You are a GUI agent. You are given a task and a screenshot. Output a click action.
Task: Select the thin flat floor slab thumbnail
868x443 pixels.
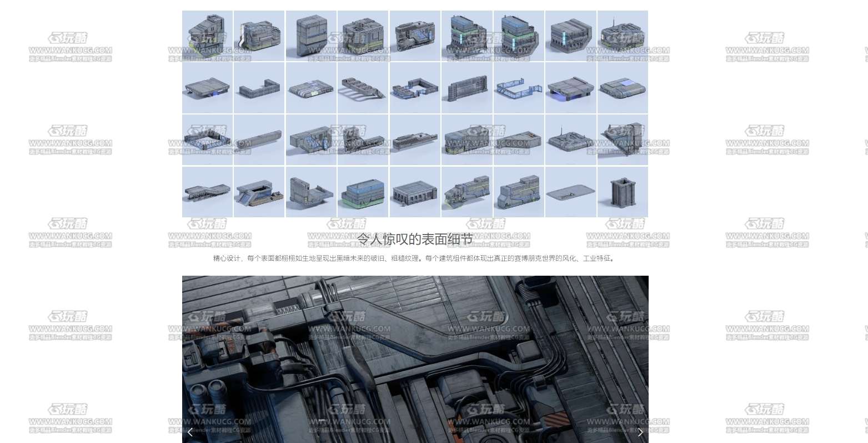(570, 192)
